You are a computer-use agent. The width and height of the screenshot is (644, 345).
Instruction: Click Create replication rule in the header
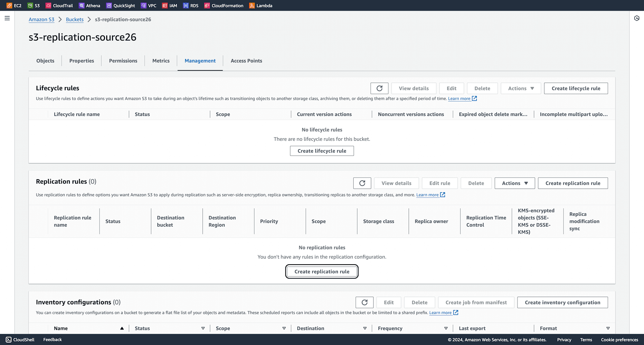pyautogui.click(x=573, y=183)
